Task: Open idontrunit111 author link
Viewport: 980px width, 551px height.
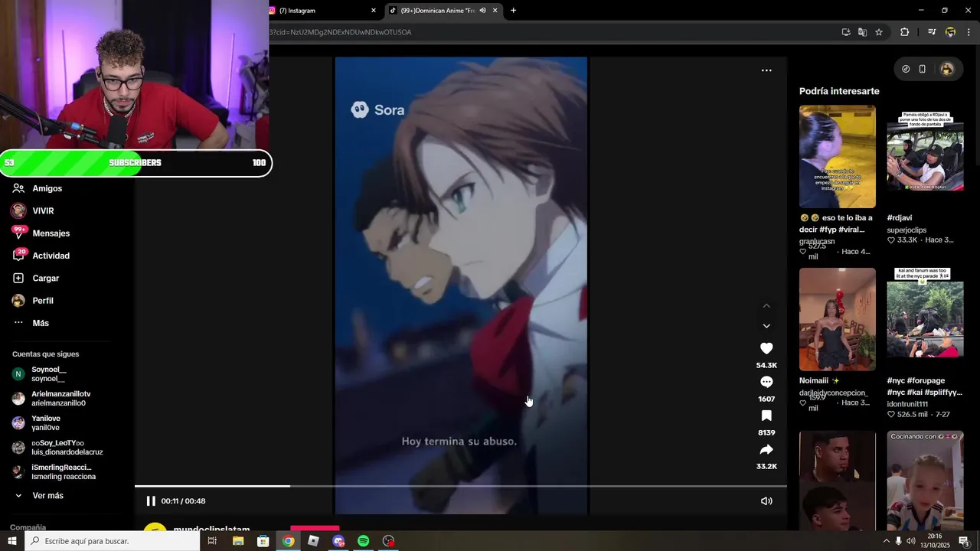Action: point(907,404)
